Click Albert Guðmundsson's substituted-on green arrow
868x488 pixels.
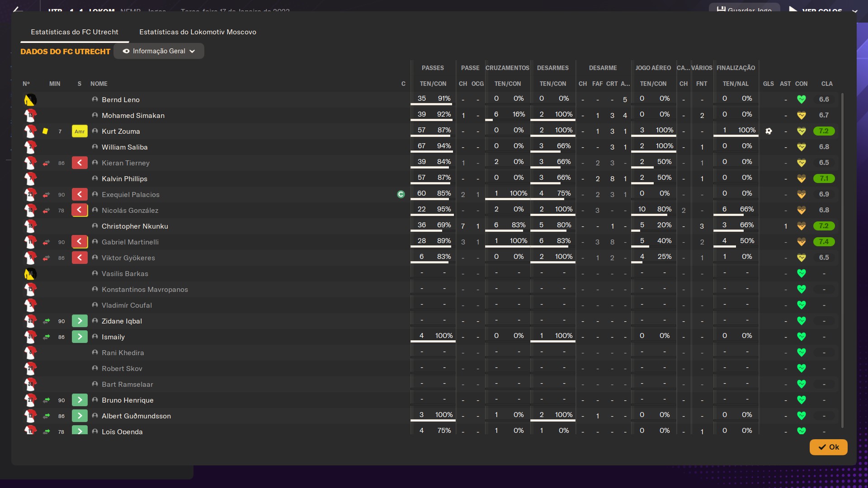point(80,416)
